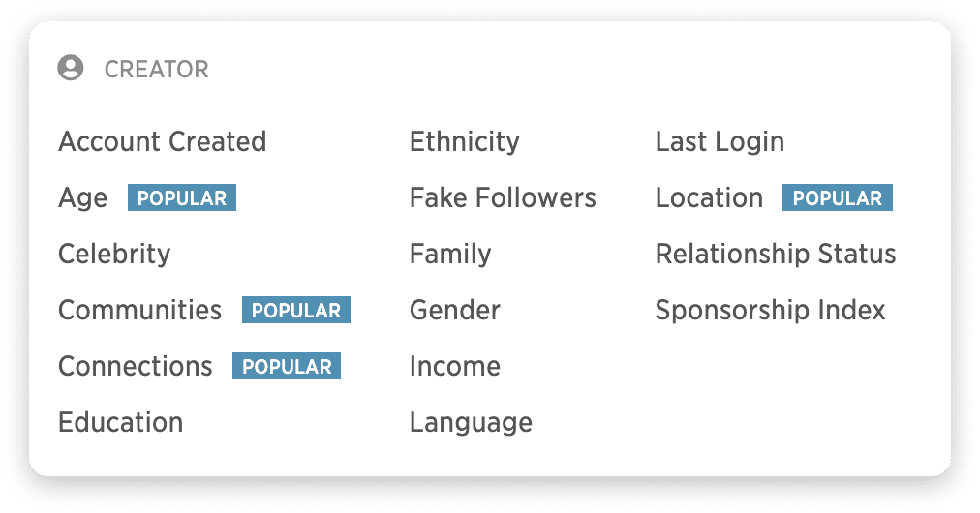Select the Communities filter
Viewport: 980px width, 513px height.
(140, 310)
